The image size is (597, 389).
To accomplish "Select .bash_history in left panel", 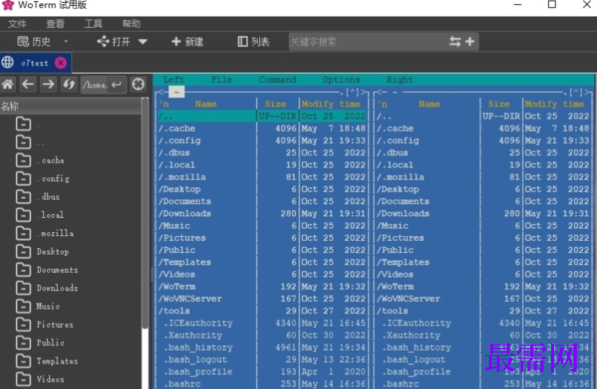I will tap(262, 348).
